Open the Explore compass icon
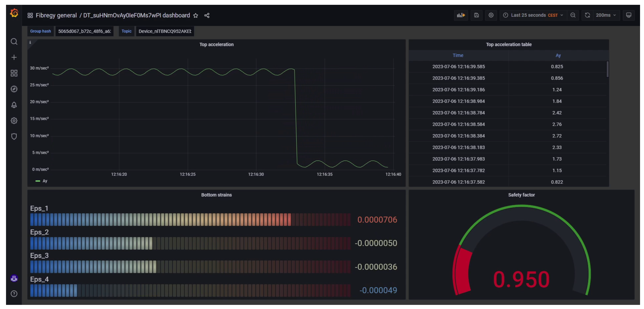 click(x=14, y=89)
